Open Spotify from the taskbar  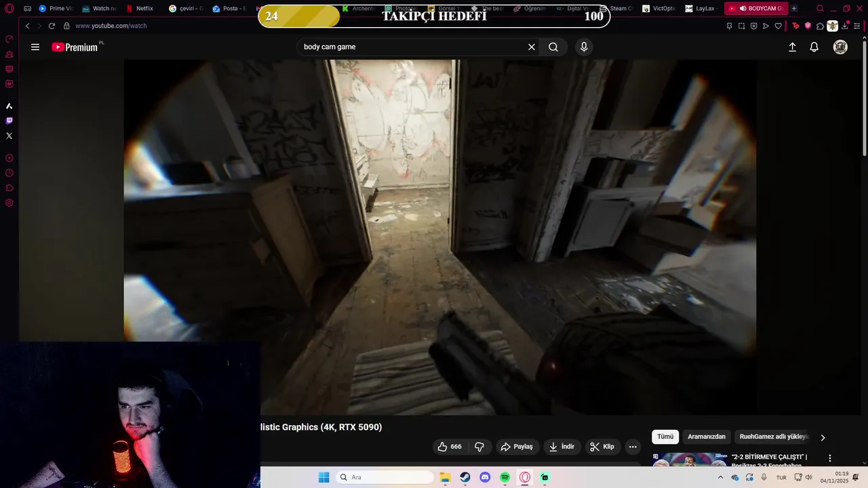point(505,477)
